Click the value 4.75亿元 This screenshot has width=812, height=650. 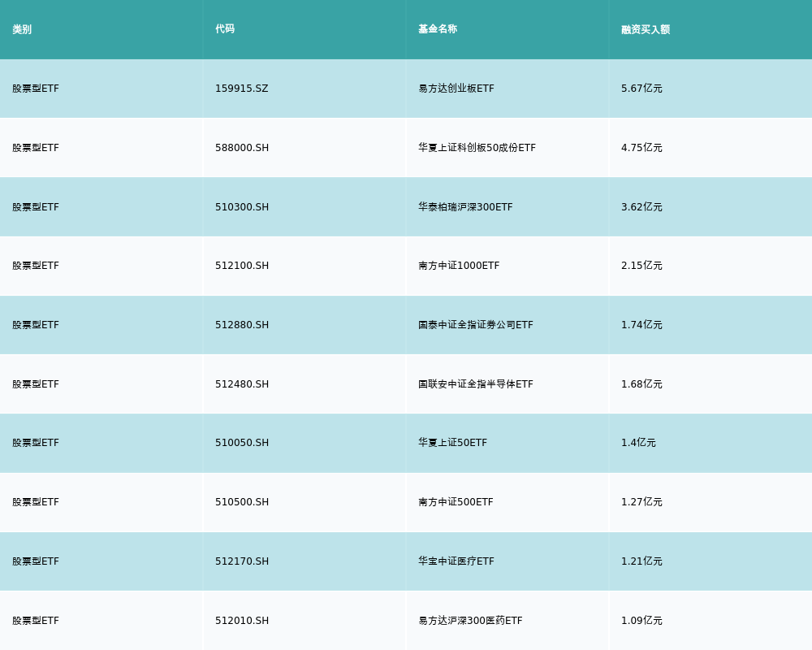tap(641, 148)
